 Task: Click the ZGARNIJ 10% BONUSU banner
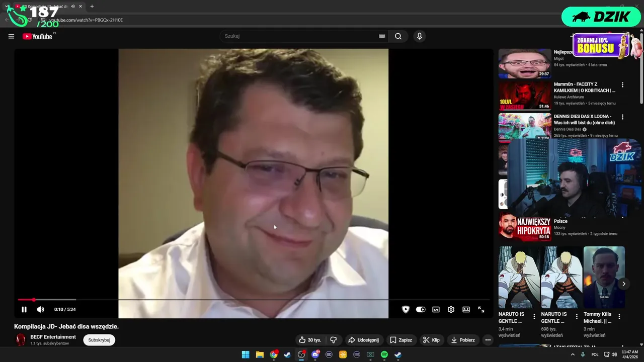click(x=601, y=46)
